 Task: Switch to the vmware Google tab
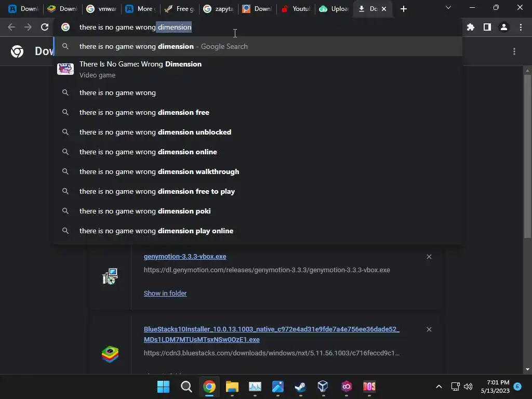(x=101, y=9)
